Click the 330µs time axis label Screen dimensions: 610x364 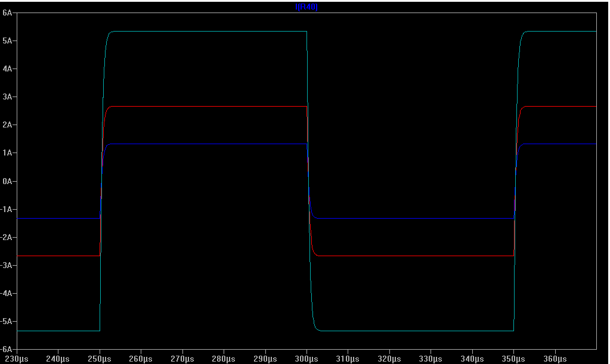431,359
